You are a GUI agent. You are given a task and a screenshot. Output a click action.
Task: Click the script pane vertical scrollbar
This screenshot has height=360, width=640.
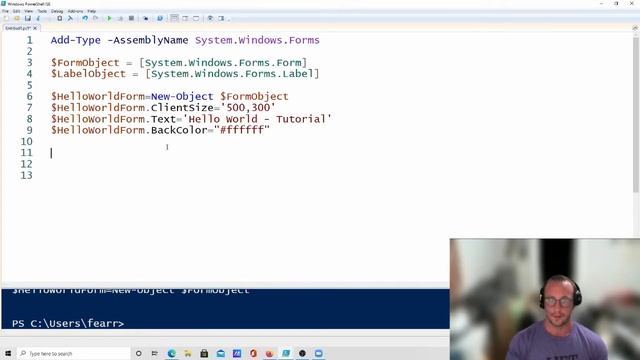point(636,115)
